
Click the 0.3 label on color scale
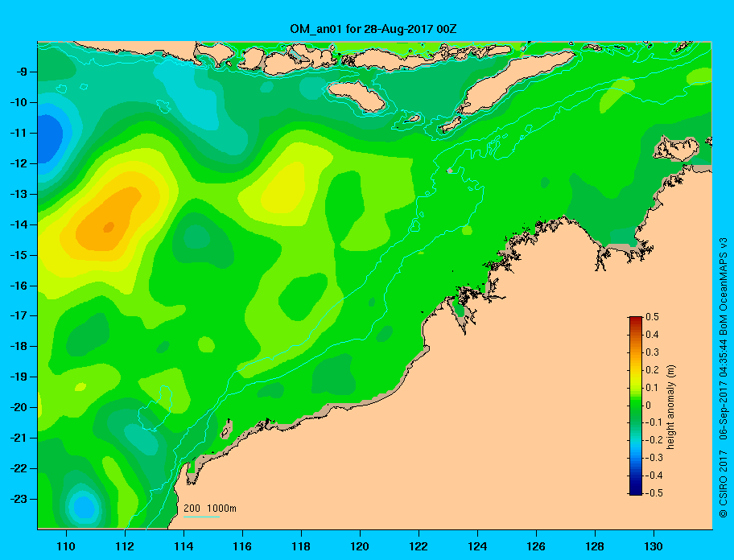point(653,352)
